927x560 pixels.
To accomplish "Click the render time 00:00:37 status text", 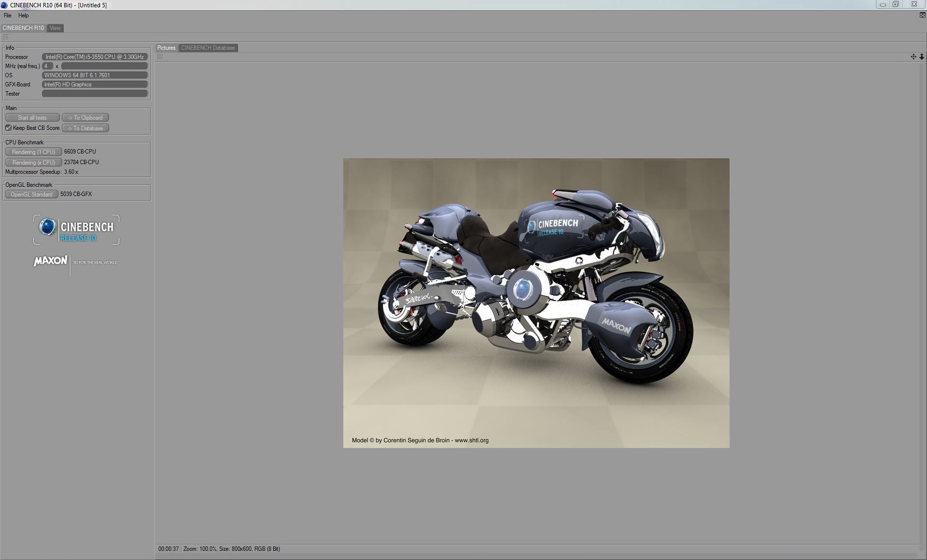I will pos(169,549).
